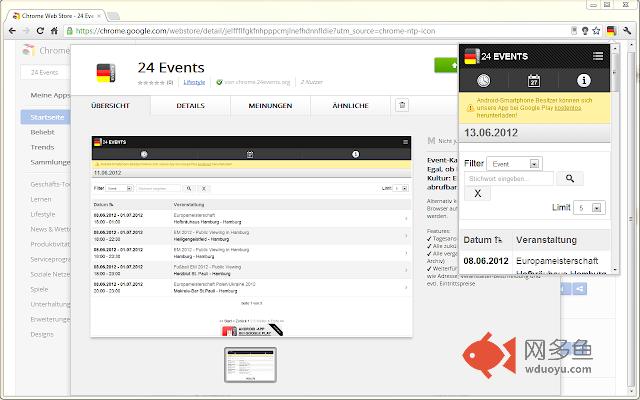
Task: Go back with the browser back arrow
Action: tap(12, 31)
